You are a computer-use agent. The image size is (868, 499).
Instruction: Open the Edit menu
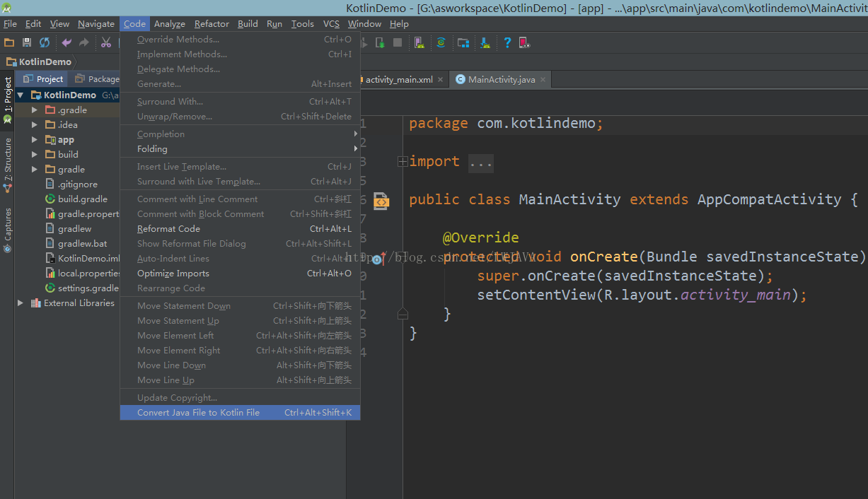[33, 23]
